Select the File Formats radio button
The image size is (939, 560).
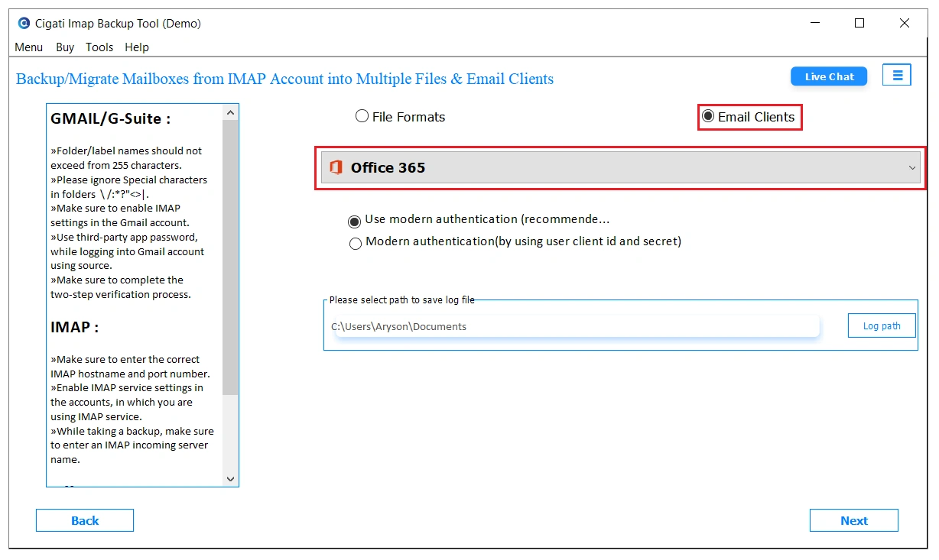362,117
